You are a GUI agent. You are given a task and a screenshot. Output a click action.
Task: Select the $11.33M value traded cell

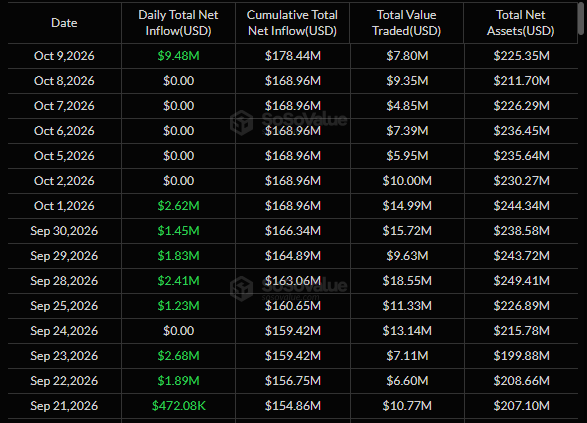coord(407,306)
